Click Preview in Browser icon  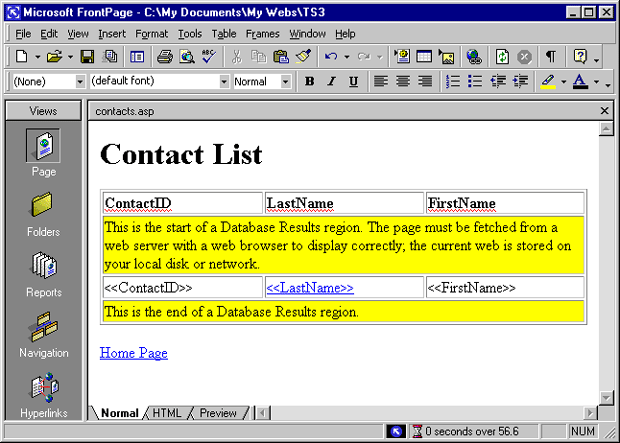(x=187, y=57)
